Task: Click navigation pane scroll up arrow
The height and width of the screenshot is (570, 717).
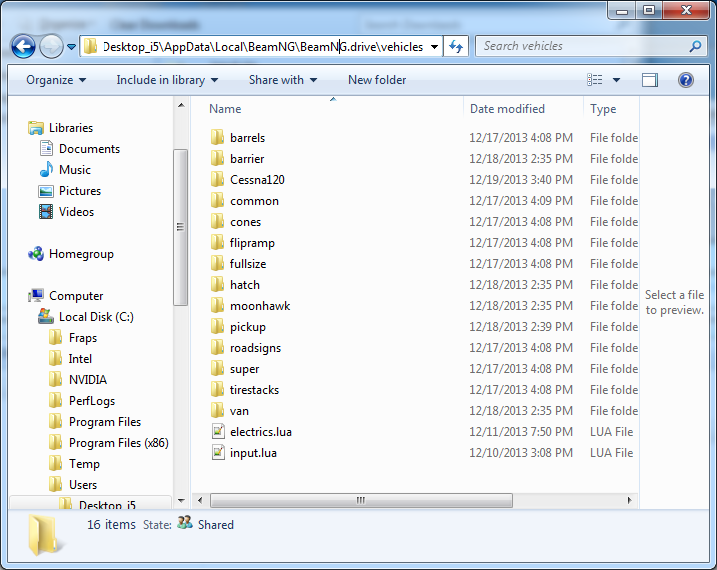Action: pos(181,106)
